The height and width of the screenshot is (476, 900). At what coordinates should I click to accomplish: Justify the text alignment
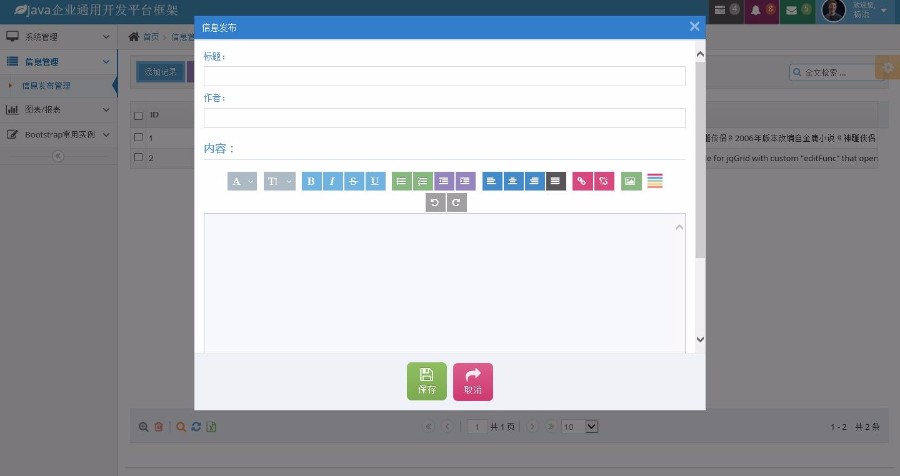point(556,181)
